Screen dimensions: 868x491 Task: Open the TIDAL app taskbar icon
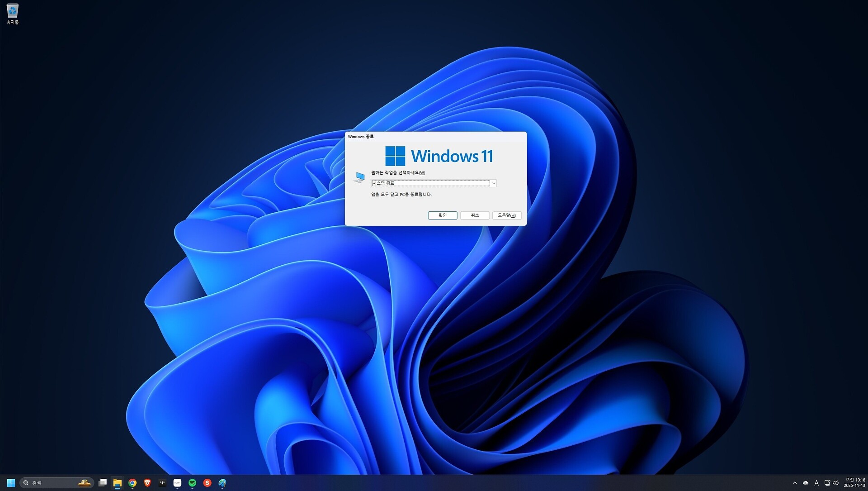pyautogui.click(x=162, y=483)
